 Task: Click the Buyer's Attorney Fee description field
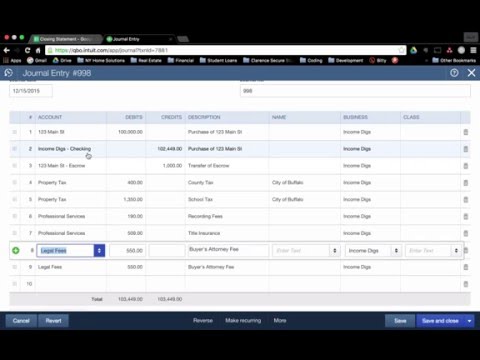[228, 250]
